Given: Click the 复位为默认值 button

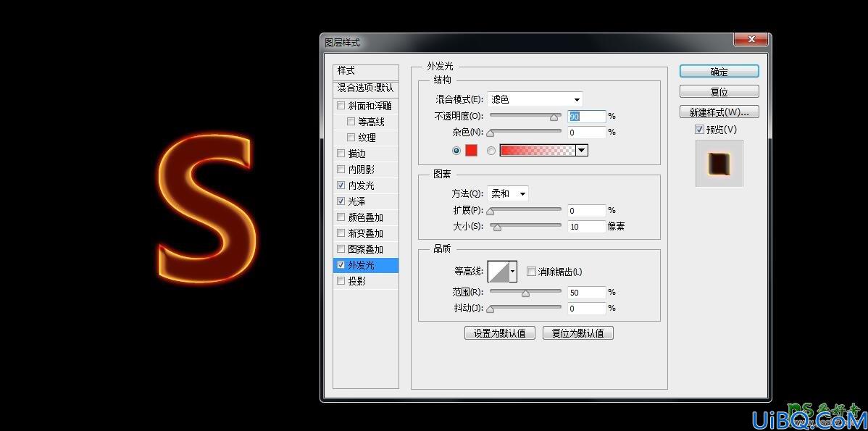Looking at the screenshot, I should click(x=578, y=333).
